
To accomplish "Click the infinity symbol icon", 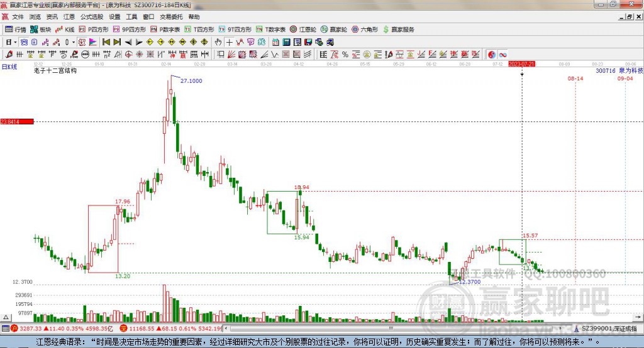I will [x=502, y=54].
